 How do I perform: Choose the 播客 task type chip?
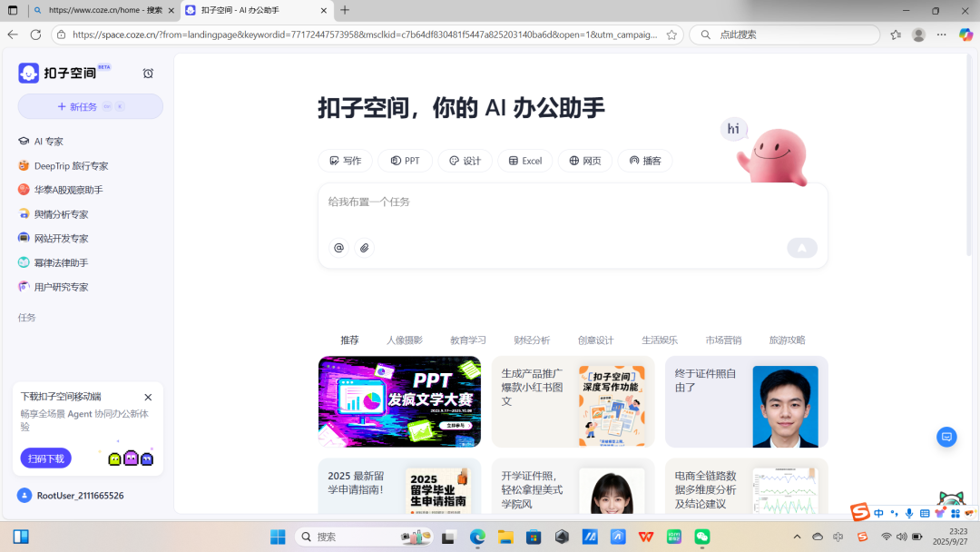pos(645,161)
